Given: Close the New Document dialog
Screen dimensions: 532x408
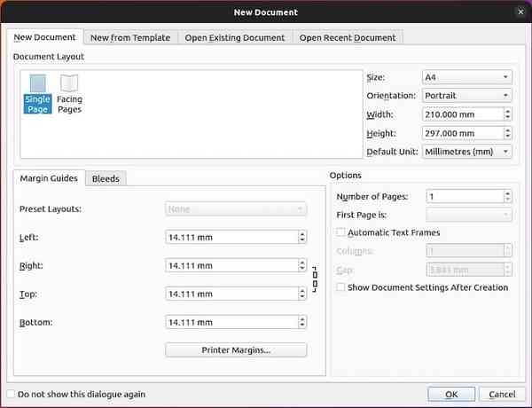Looking at the screenshot, I should coord(520,12).
